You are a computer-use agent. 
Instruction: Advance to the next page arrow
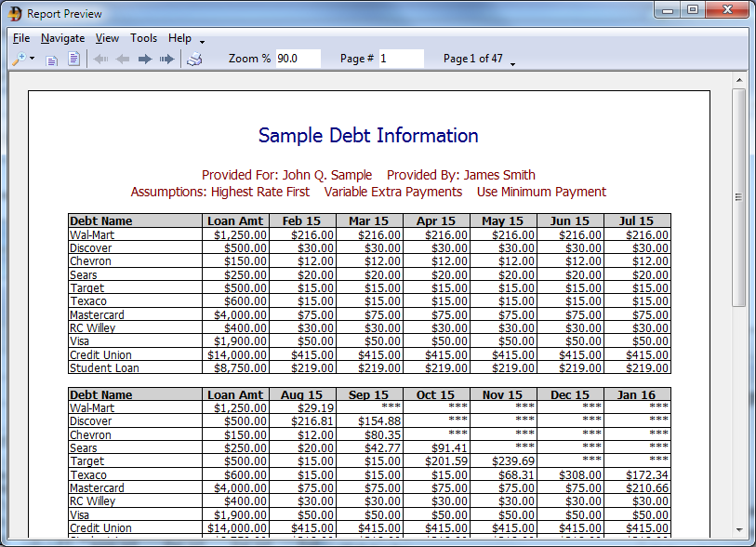[144, 59]
